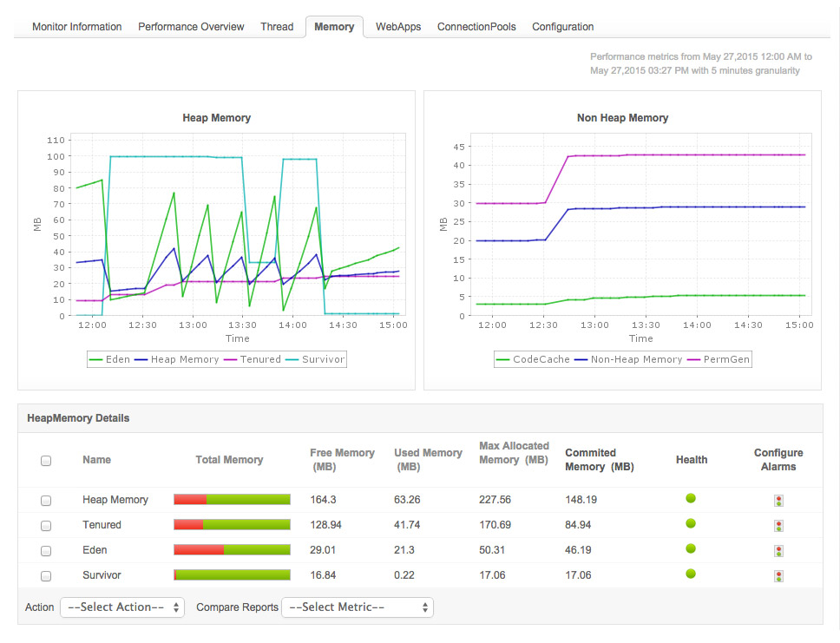The image size is (840, 643).
Task: Switch to the Thread tab
Action: point(277,27)
